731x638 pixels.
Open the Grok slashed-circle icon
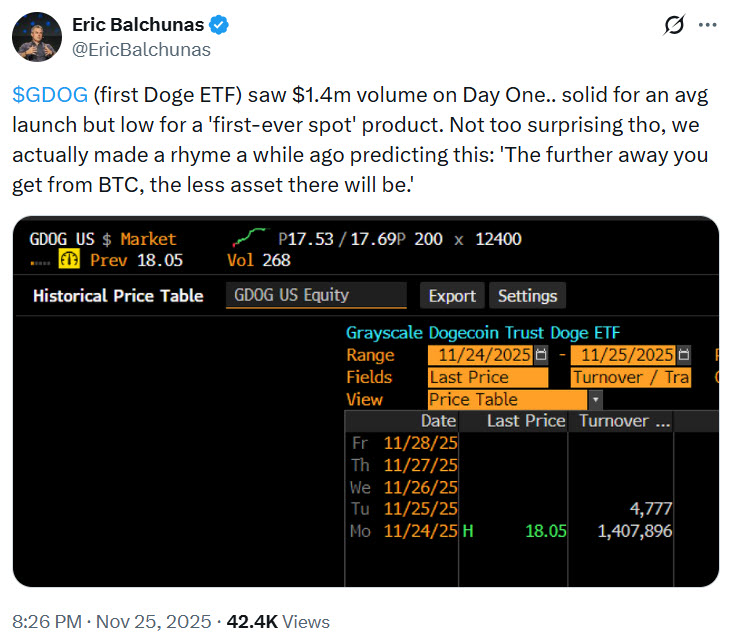click(x=673, y=27)
